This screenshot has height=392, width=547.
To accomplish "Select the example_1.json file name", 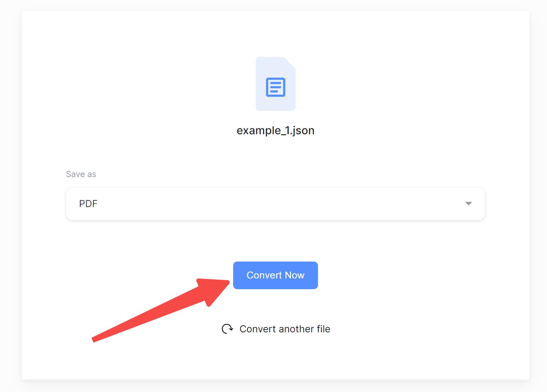I will pos(275,130).
